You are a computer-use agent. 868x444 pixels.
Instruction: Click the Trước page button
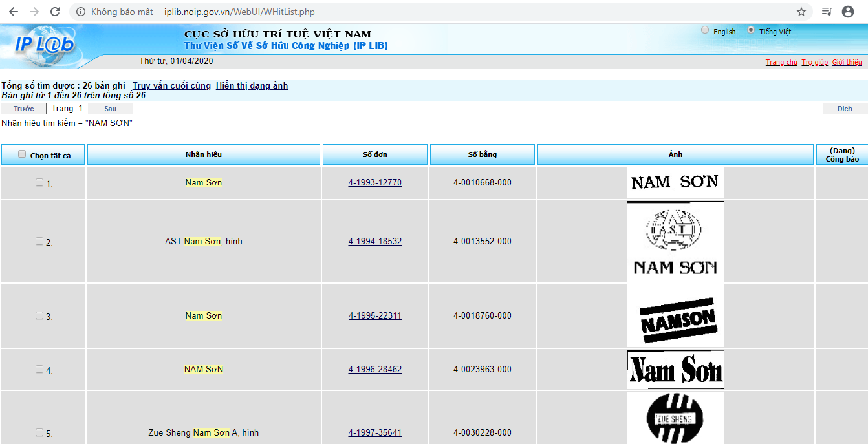click(24, 109)
